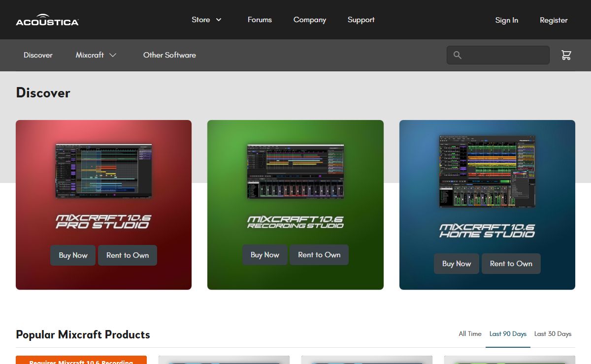Open Pro Studio screenshot thumbnail
591x364 pixels.
coord(103,171)
